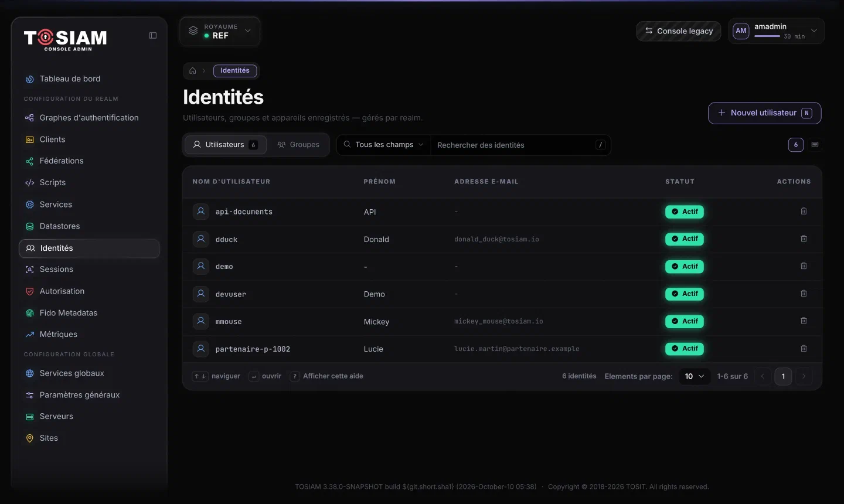Click Nouvel utilisateur button
Image resolution: width=844 pixels, height=504 pixels.
tap(764, 113)
